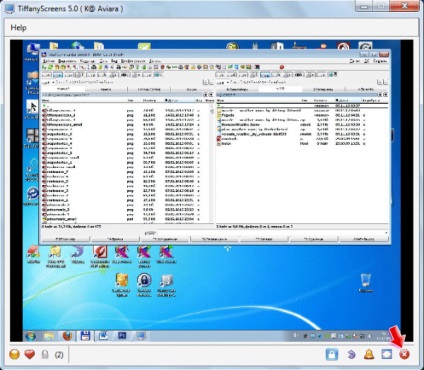
Task: Select the Recycle Bin on remote desktop
Action: pos(366,283)
